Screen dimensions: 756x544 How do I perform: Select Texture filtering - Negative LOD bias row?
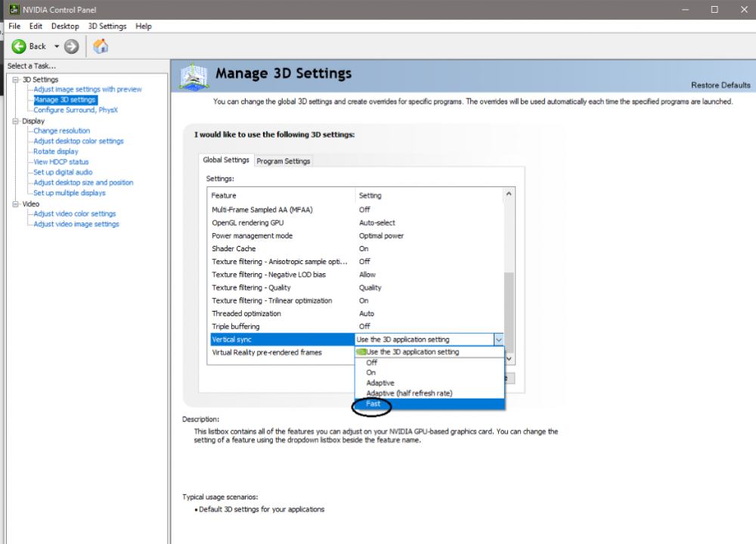tap(357, 275)
